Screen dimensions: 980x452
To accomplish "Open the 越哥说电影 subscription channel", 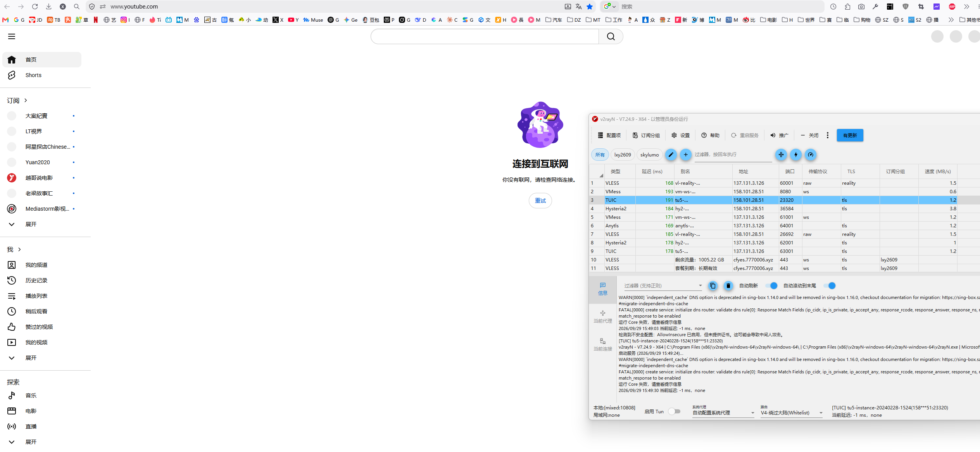I will pos(42,178).
